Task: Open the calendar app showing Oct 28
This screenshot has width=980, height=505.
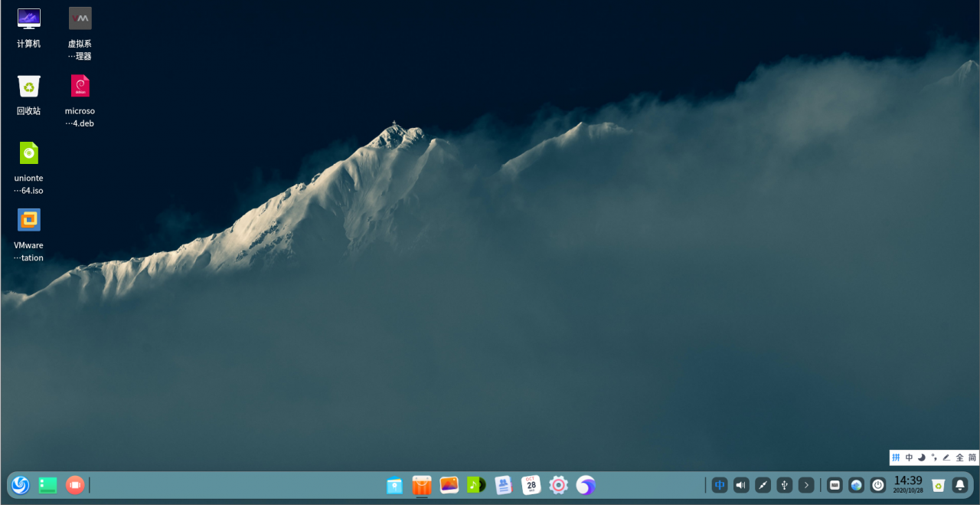Action: (x=531, y=485)
